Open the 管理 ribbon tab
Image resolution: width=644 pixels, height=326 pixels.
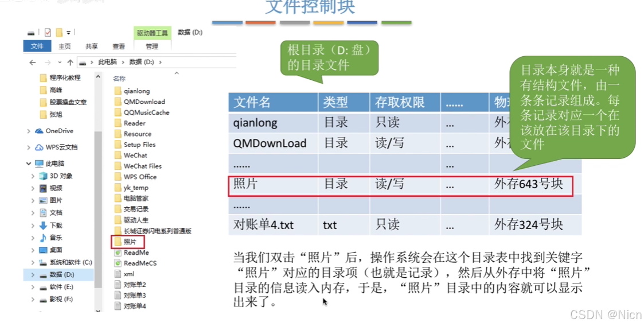[x=152, y=46]
